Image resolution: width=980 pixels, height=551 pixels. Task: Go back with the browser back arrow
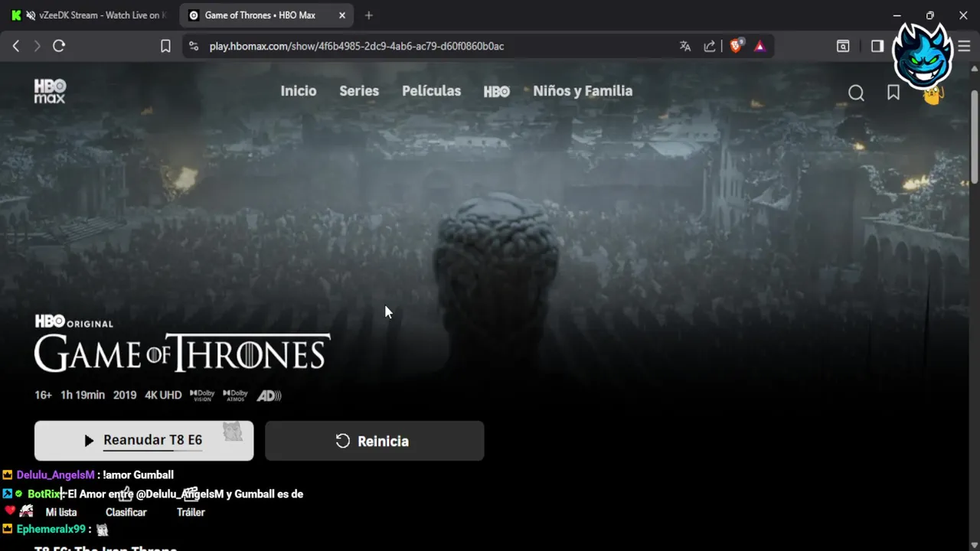click(x=15, y=46)
